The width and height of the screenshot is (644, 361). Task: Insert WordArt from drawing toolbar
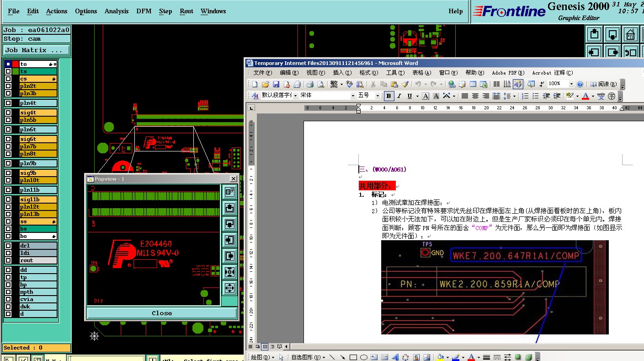click(x=396, y=357)
